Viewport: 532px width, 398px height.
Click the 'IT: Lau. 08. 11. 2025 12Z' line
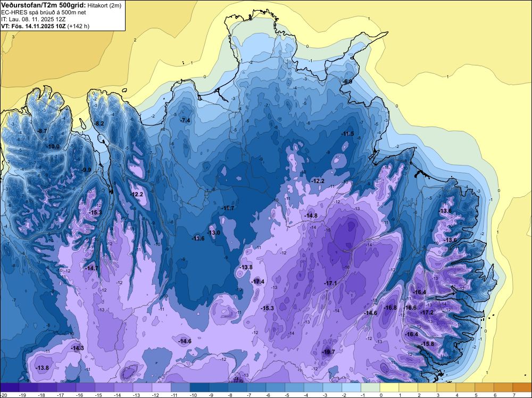[32, 19]
